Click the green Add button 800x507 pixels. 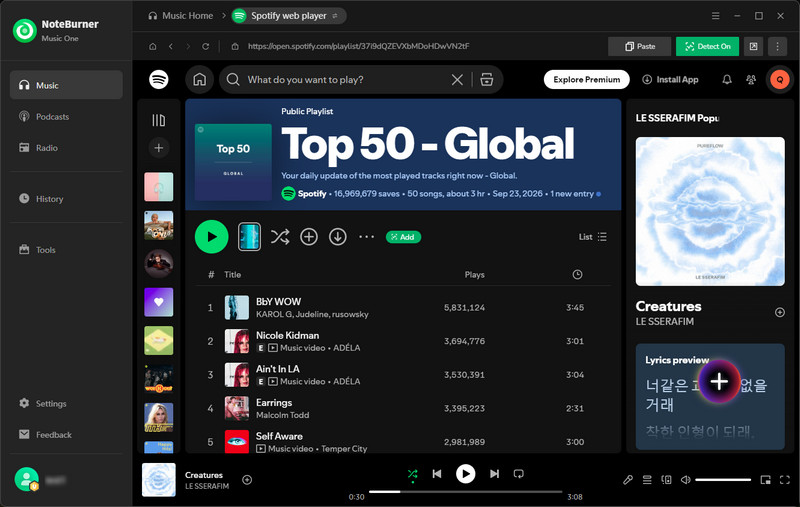point(404,237)
